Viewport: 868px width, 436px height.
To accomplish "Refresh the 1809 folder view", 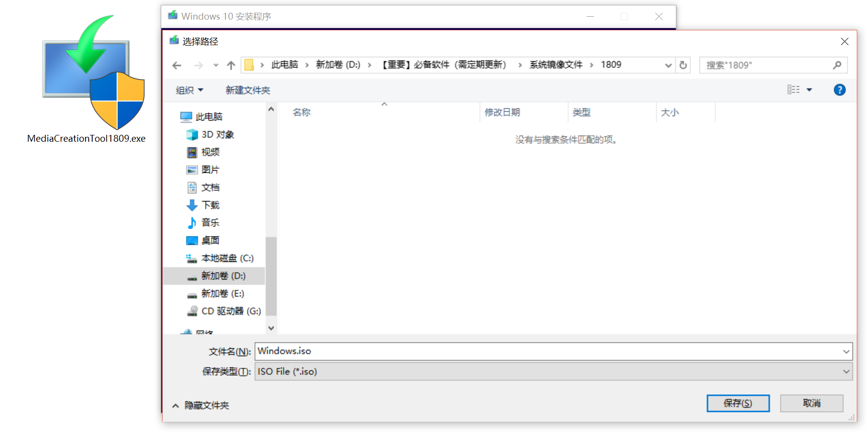I will coord(683,65).
